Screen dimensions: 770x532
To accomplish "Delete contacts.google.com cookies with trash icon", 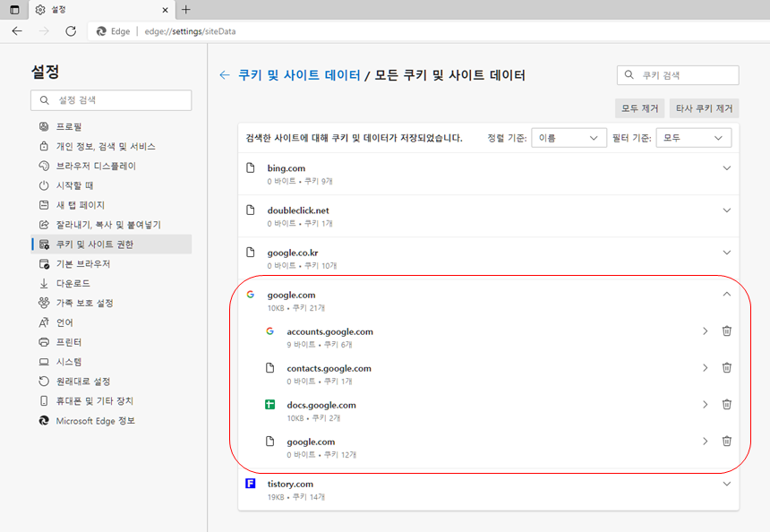I will (727, 368).
